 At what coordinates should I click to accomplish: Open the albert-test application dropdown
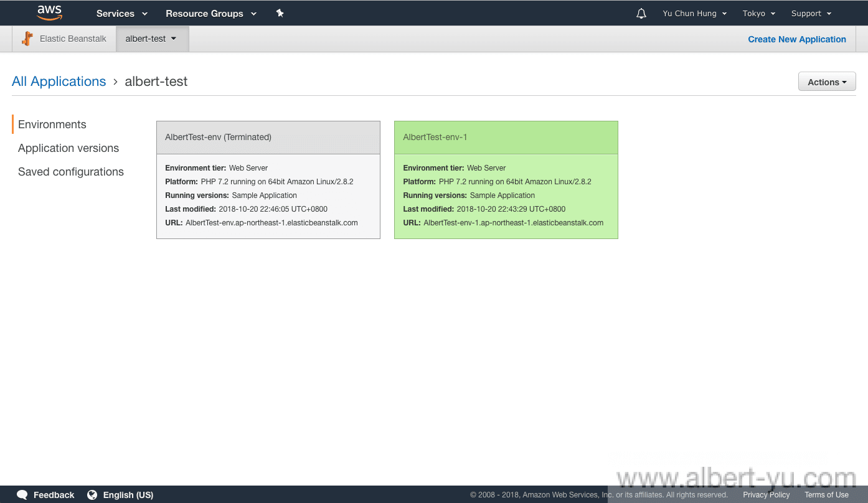[152, 39]
